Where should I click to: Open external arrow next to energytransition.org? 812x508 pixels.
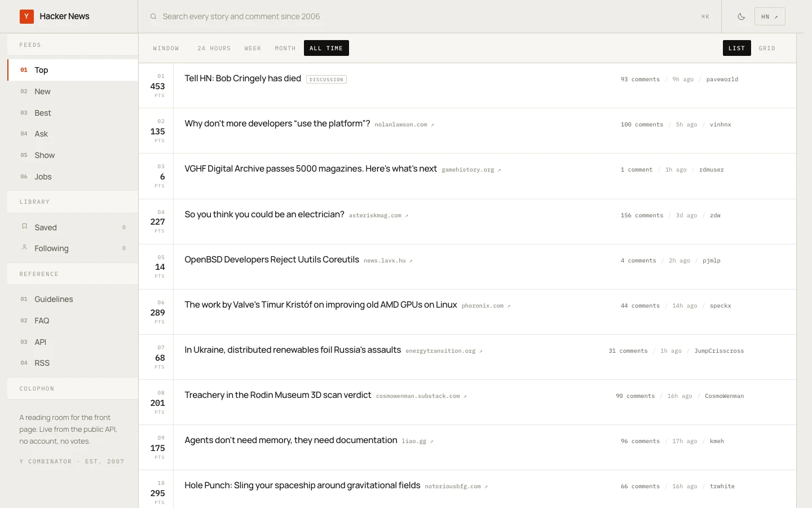[x=480, y=351]
